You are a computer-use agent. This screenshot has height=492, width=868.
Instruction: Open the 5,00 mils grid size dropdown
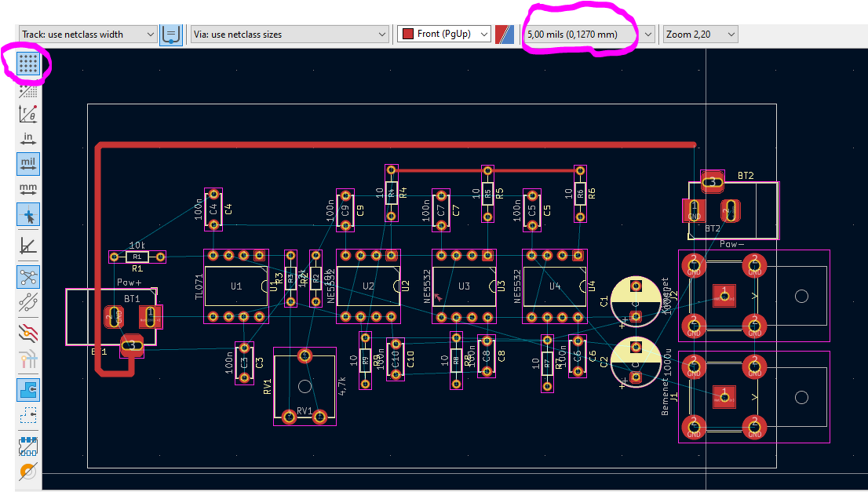pyautogui.click(x=589, y=35)
